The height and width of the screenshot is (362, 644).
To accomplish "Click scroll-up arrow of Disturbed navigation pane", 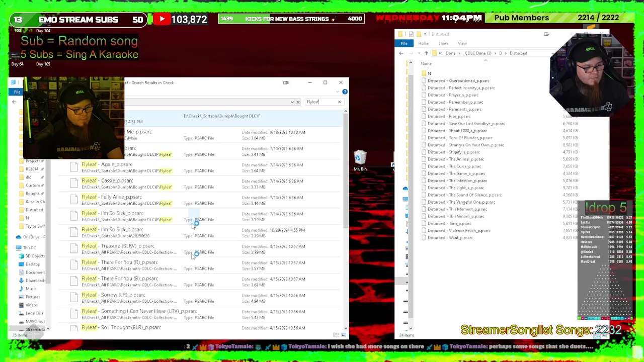I will coord(411,63).
